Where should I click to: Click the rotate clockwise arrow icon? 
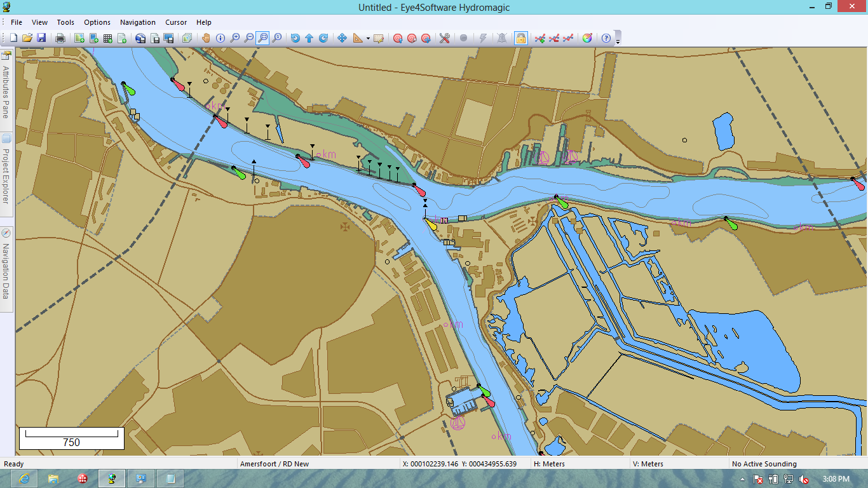pyautogui.click(x=323, y=38)
